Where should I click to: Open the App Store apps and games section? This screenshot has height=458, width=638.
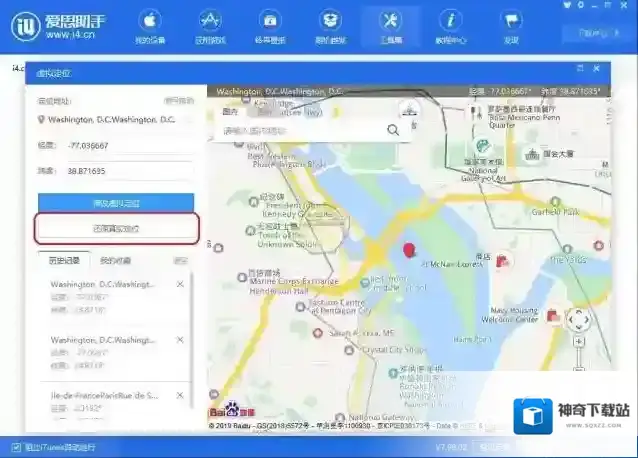210,27
